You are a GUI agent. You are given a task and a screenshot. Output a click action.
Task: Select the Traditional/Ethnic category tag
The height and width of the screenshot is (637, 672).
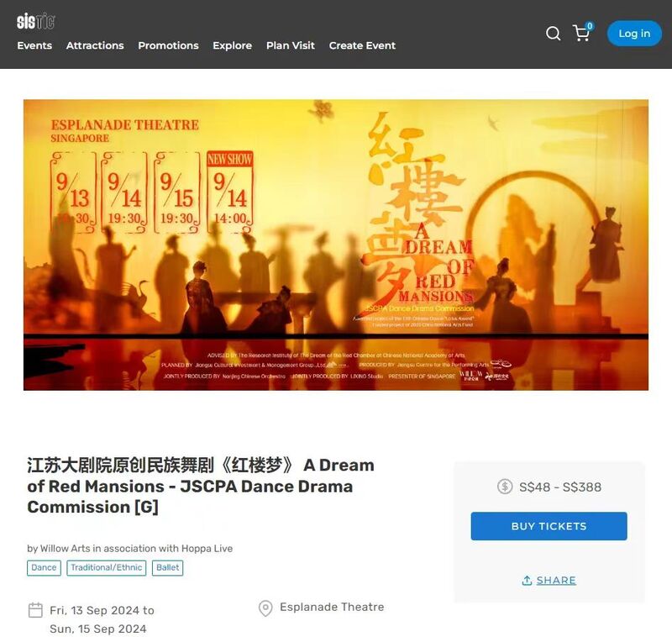[x=107, y=567]
